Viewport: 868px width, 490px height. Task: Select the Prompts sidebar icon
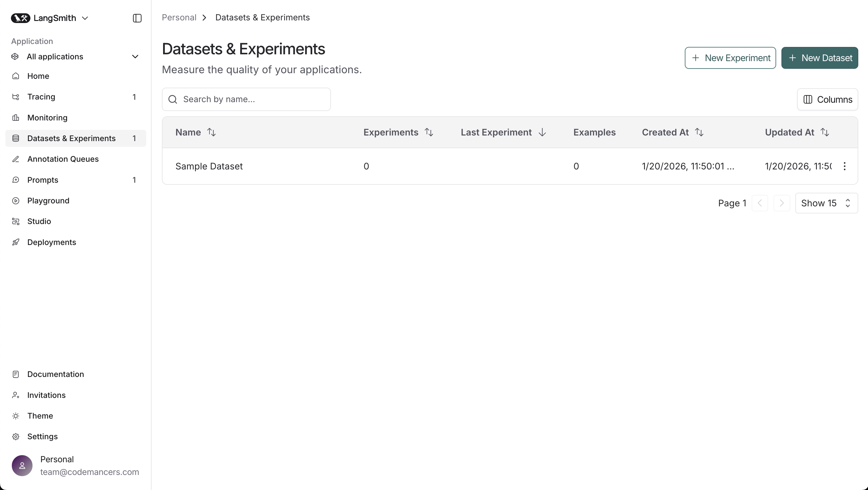tap(16, 180)
